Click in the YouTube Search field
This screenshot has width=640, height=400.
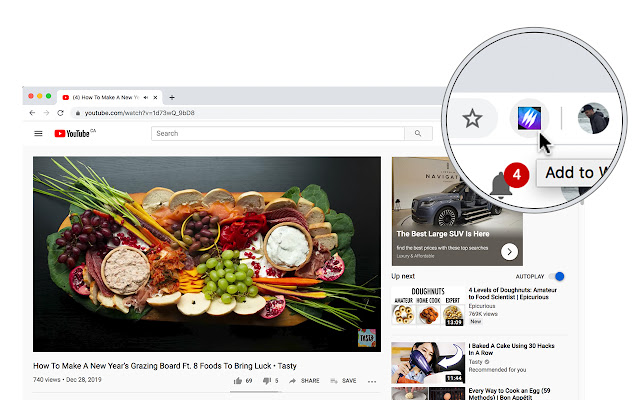click(x=278, y=133)
